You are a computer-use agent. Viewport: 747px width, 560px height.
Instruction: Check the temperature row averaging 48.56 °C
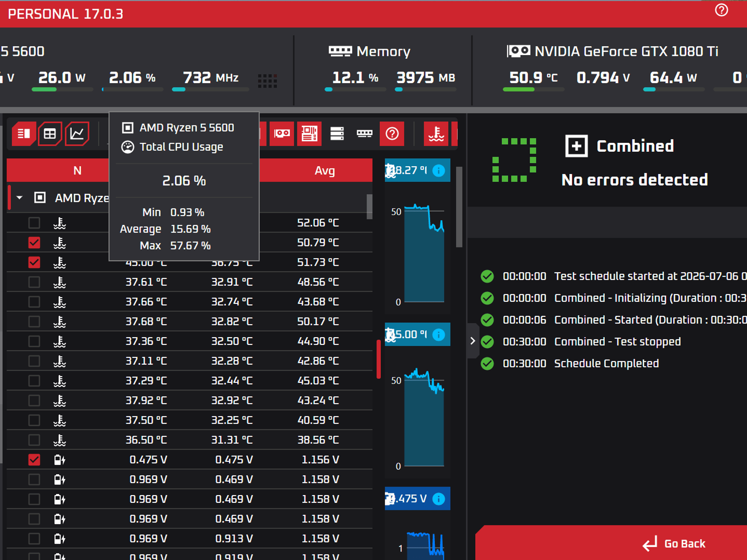point(34,282)
